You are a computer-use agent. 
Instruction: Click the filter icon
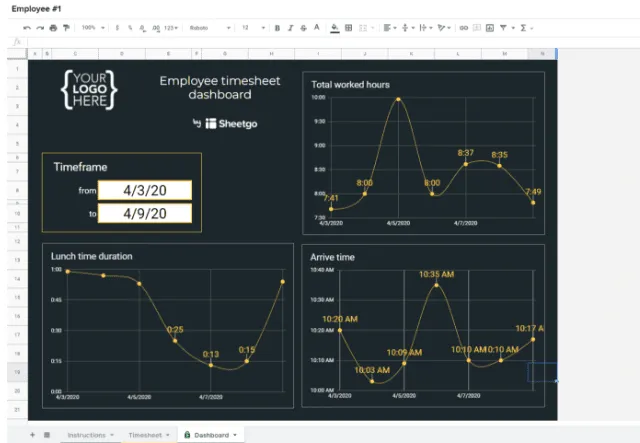point(503,28)
